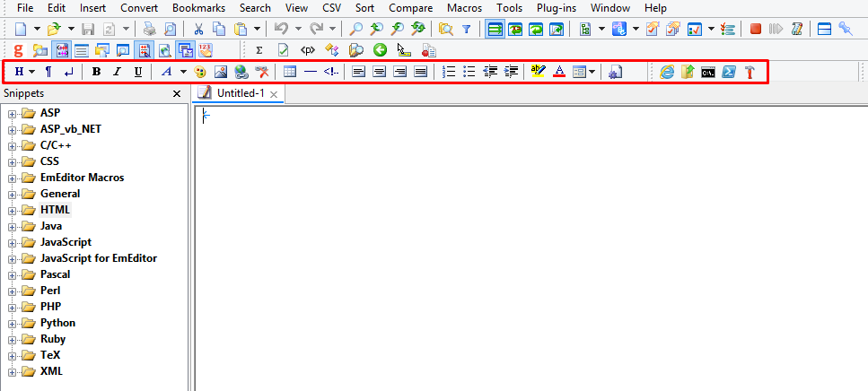The width and height of the screenshot is (868, 391).
Task: Launch the command prompt tool icon
Action: (708, 72)
